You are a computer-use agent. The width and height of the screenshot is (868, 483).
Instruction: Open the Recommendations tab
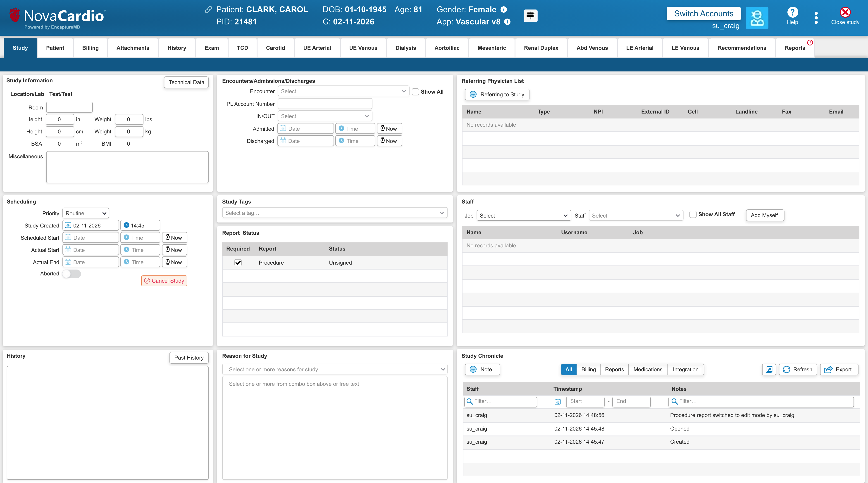742,48
